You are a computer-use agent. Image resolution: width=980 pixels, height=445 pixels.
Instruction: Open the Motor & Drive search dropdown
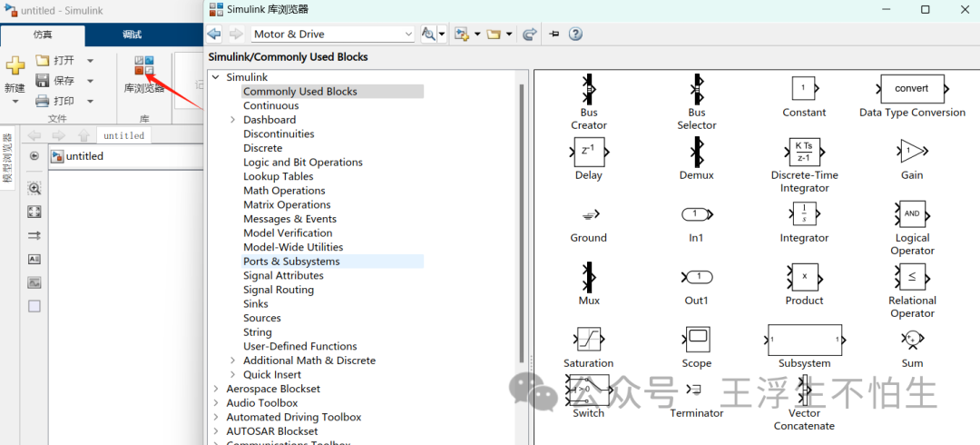[408, 34]
